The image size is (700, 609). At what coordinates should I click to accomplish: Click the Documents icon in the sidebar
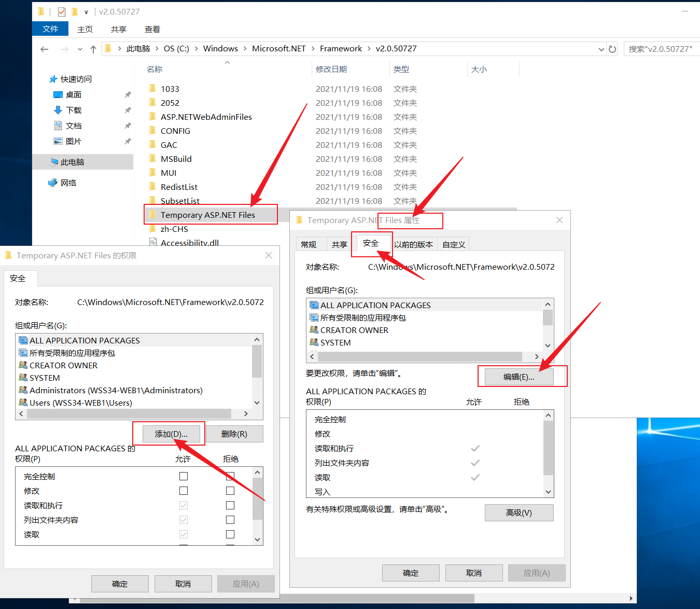coord(58,126)
